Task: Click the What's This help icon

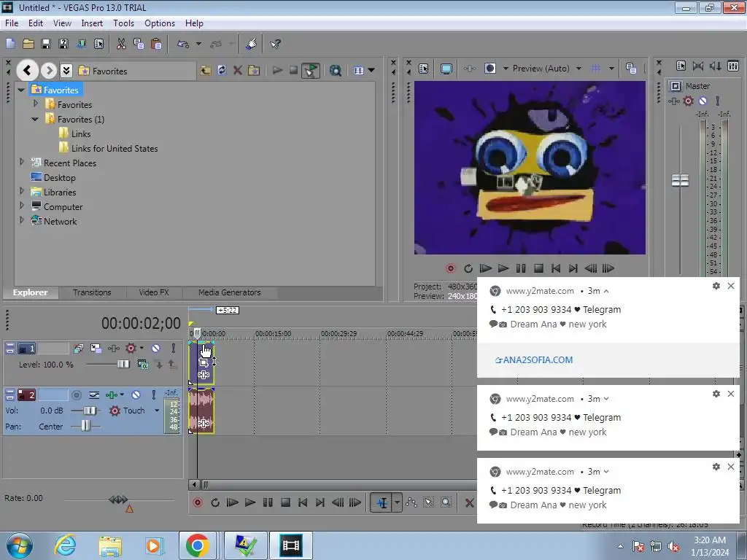Action: coord(275,44)
